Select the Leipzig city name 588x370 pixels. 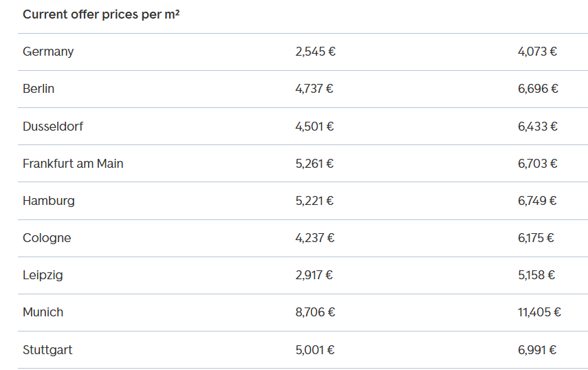pos(43,275)
